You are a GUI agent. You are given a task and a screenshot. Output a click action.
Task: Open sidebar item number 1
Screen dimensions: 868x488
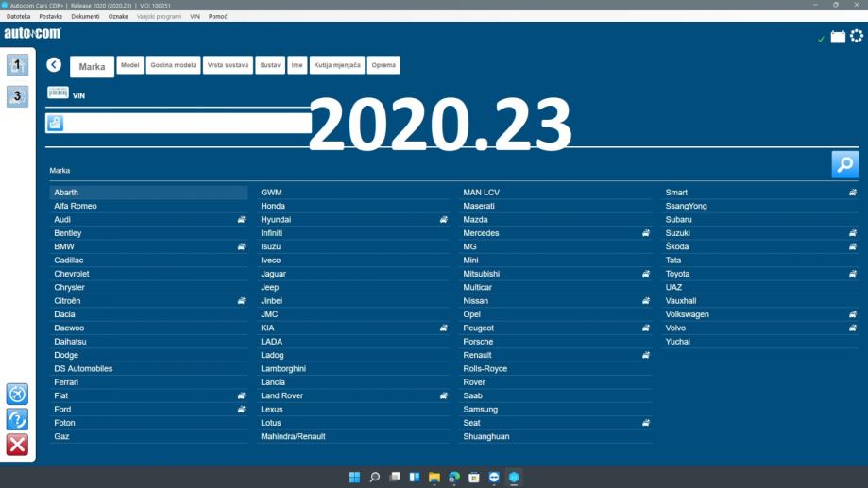click(17, 65)
